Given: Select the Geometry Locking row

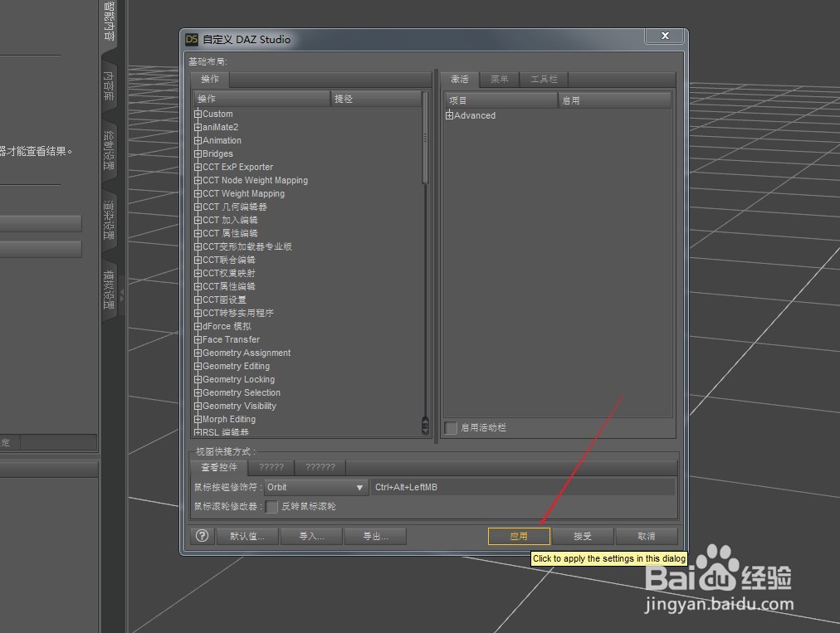Looking at the screenshot, I should (238, 380).
